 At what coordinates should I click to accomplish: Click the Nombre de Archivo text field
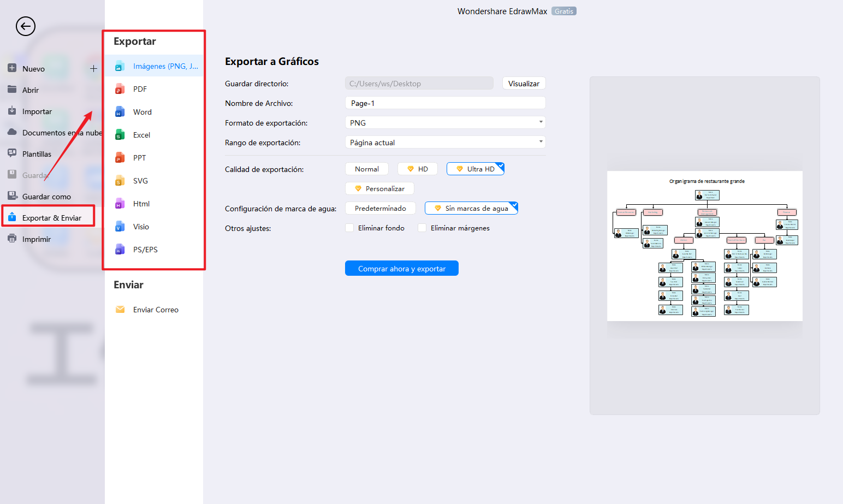point(445,103)
